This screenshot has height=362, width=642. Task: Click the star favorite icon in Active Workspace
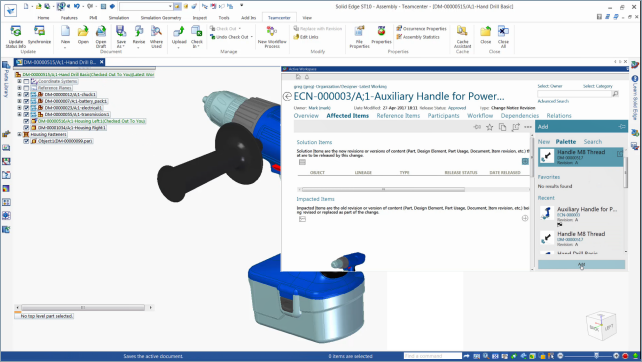(489, 127)
